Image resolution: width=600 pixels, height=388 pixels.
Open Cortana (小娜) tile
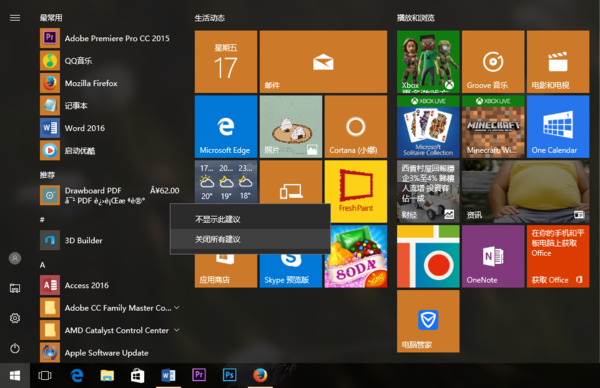coord(356,127)
